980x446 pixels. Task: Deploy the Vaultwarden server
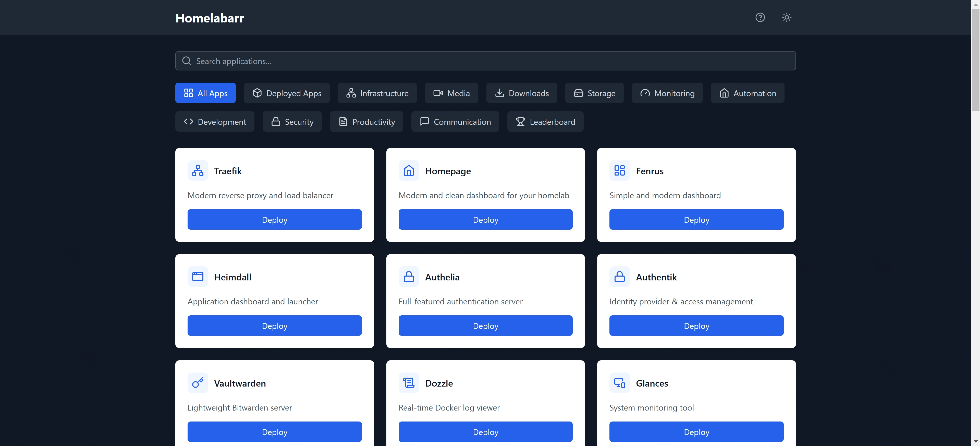point(275,431)
